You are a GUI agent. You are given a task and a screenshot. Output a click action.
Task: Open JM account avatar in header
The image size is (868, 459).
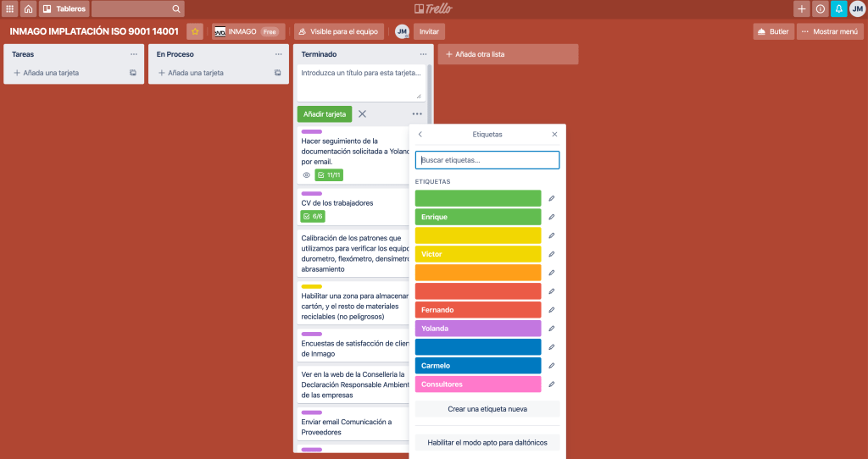[x=857, y=8]
